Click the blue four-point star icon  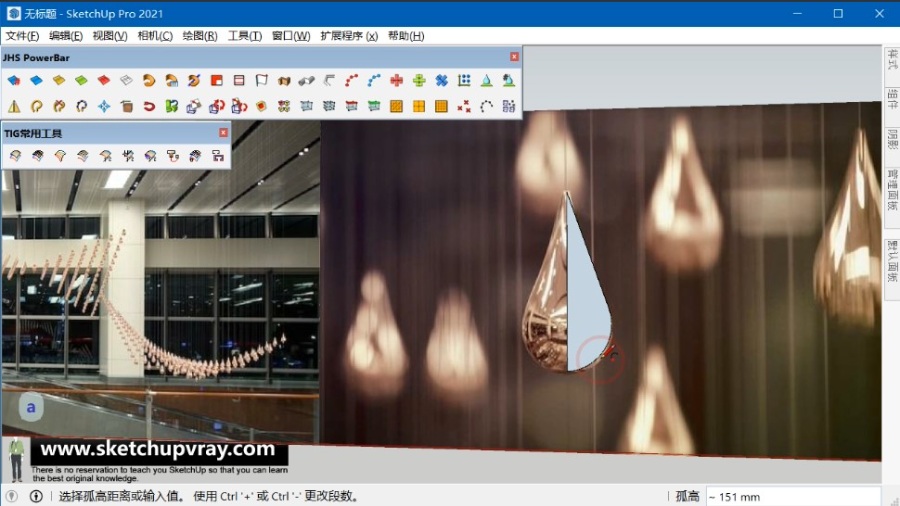point(104,106)
